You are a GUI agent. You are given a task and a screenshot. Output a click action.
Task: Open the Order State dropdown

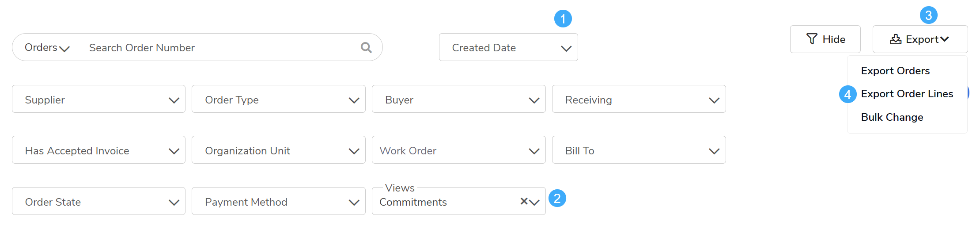click(x=98, y=202)
